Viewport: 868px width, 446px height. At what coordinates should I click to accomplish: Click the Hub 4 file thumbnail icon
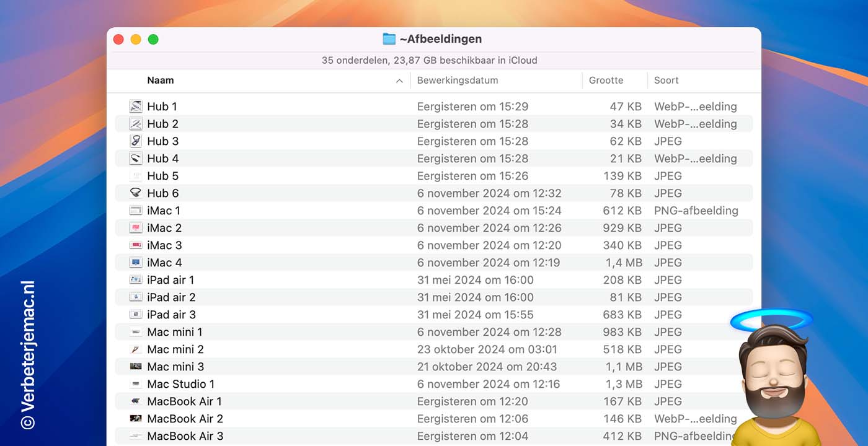pos(136,159)
